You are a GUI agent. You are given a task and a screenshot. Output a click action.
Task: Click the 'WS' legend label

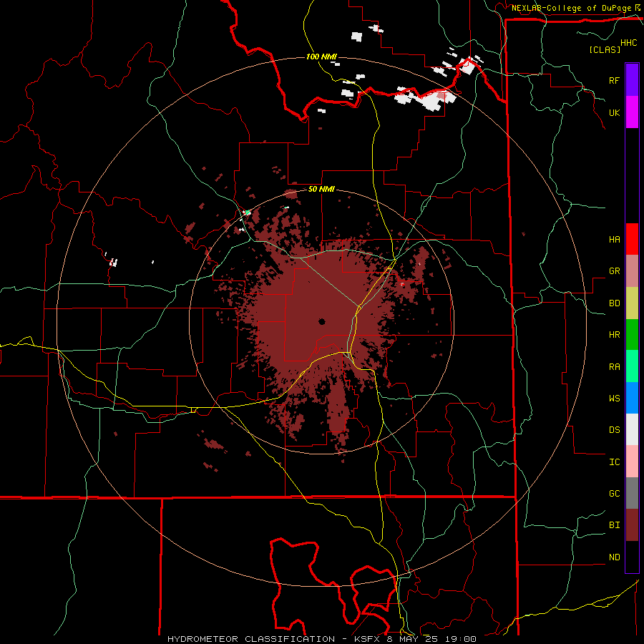point(614,398)
